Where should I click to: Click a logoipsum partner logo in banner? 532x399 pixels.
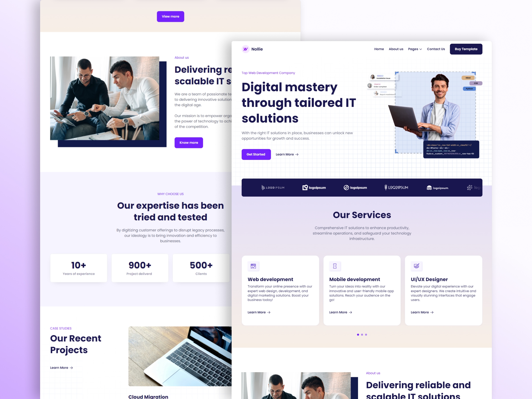pyautogui.click(x=314, y=187)
